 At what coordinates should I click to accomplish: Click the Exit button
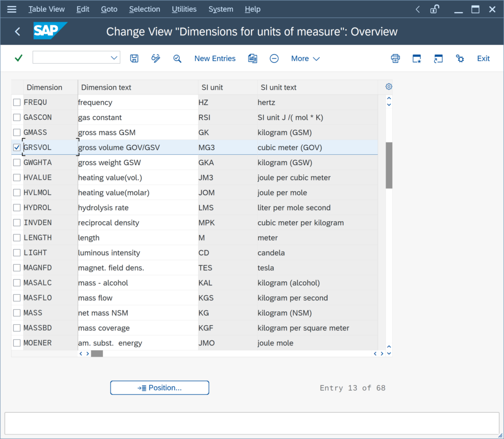[x=483, y=58]
